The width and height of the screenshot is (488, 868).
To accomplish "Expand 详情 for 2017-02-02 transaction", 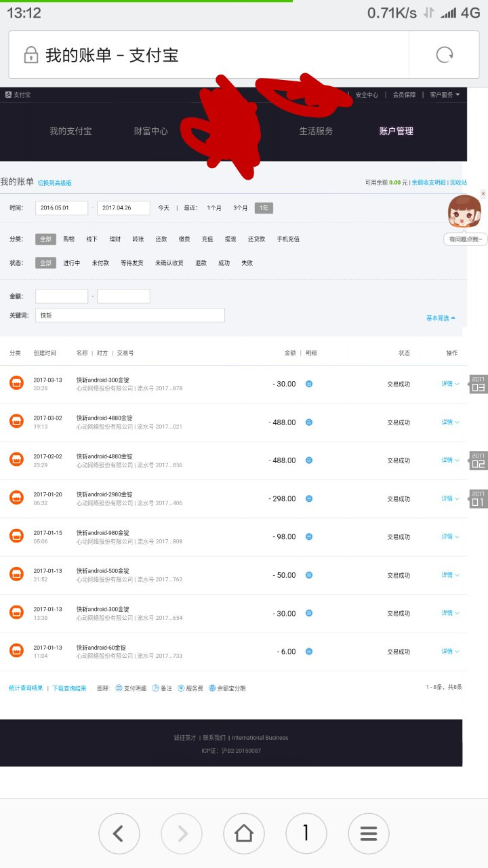I will tap(450, 460).
